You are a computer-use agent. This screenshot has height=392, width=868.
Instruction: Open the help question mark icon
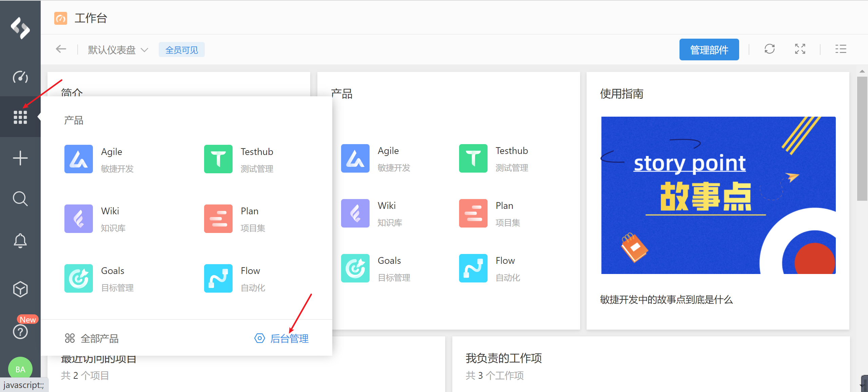coord(20,332)
